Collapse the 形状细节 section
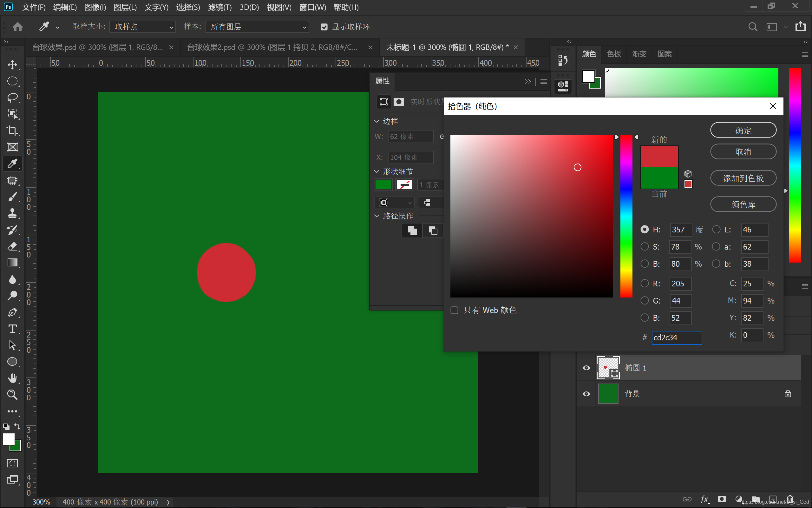812x508 pixels. pos(377,171)
